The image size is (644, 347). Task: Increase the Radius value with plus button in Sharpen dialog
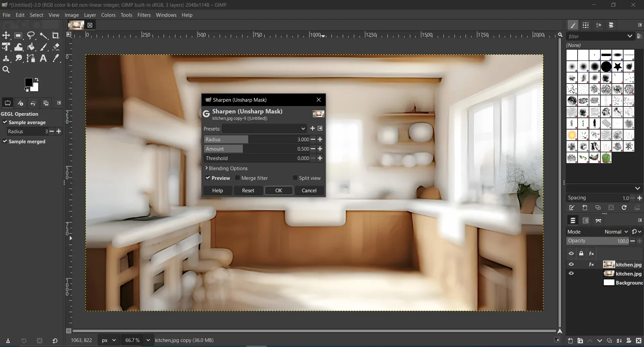tap(320, 139)
